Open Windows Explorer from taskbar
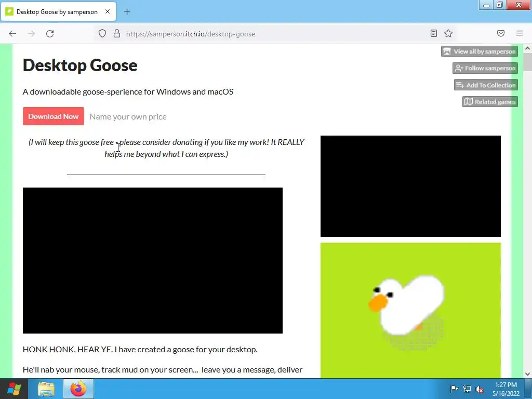Image resolution: width=532 pixels, height=399 pixels. 46,389
